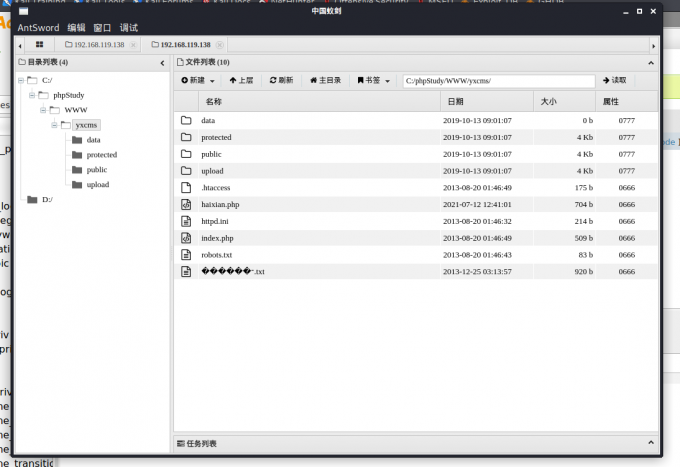Screen dimensions: 680x467
Task: Collapse the WWW tree node
Action: point(43,110)
